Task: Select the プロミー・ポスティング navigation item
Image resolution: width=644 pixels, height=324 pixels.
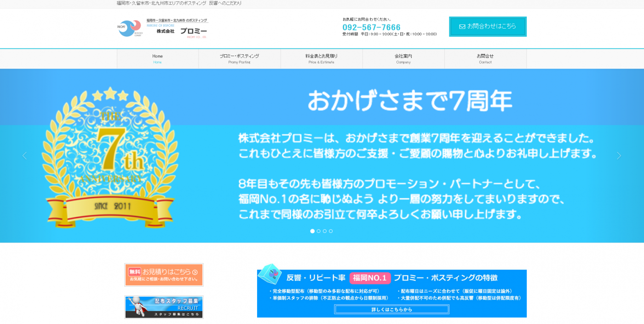Action: [x=240, y=58]
